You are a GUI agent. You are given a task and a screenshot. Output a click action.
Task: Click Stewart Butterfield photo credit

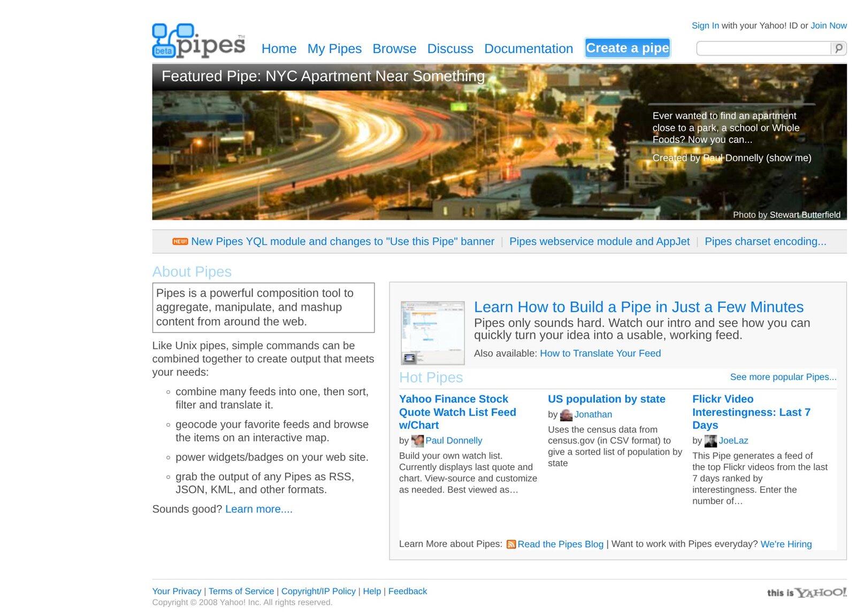pos(805,215)
